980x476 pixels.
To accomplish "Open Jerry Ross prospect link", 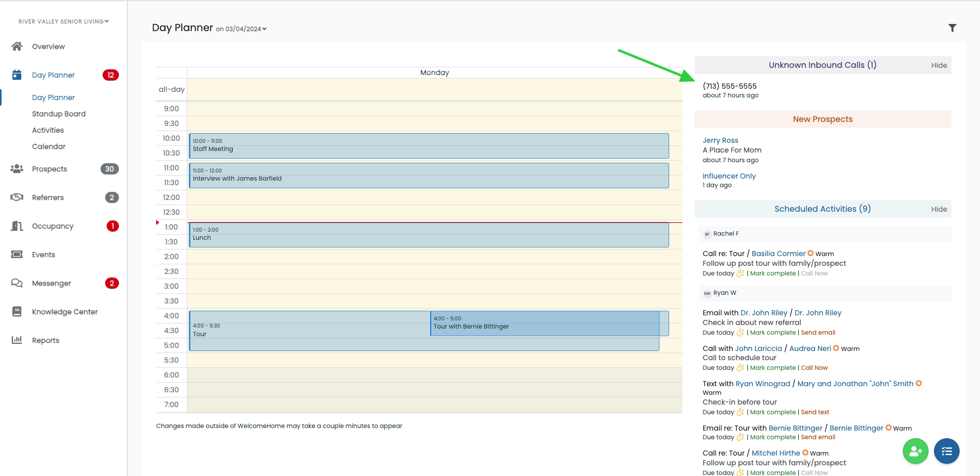I will tap(720, 140).
